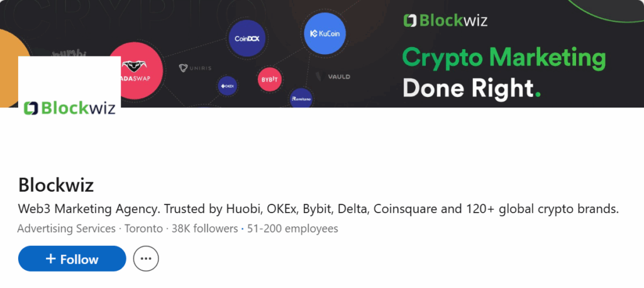Click the 51-200 employees link
Screen dimensions: 644x288
292,229
